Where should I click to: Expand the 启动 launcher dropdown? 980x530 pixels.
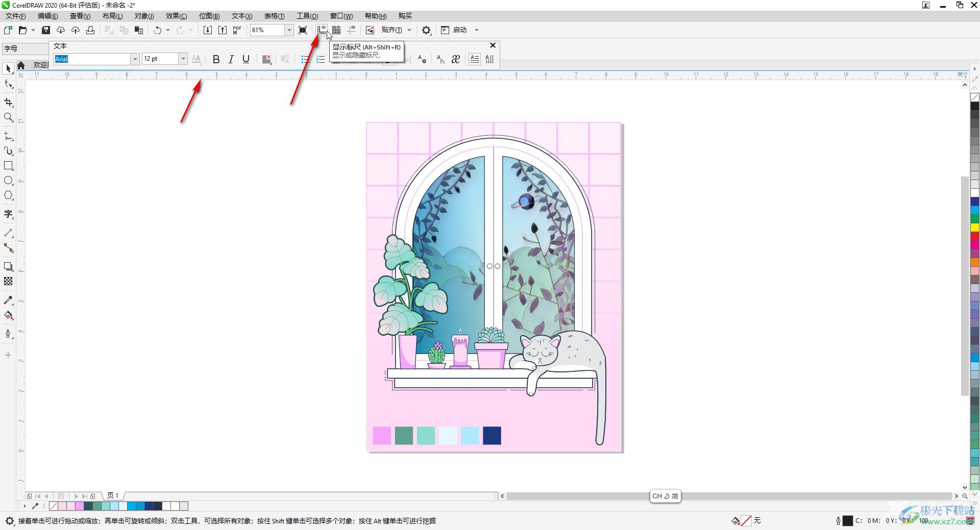click(x=477, y=30)
